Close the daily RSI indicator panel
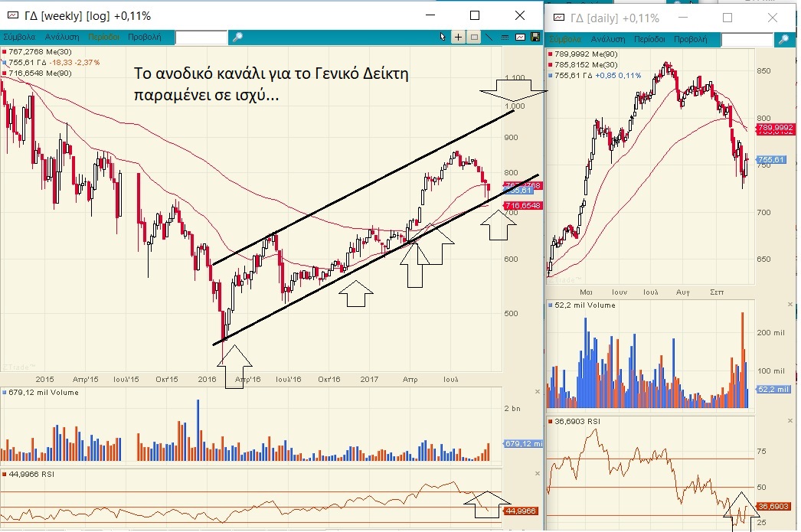Screen dimensions: 801x532 [x=792, y=421]
